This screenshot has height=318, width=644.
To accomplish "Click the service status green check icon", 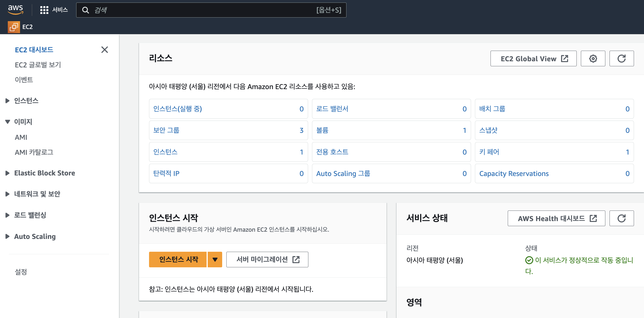I will [x=529, y=260].
